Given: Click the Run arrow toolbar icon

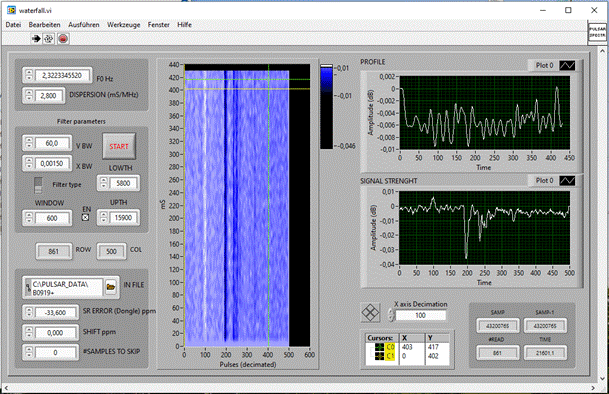Looking at the screenshot, I should tap(36, 38).
